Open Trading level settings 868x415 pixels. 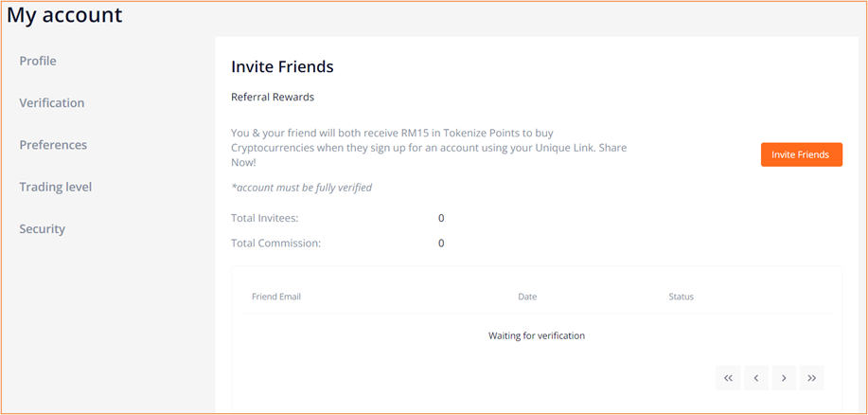pyautogui.click(x=55, y=188)
